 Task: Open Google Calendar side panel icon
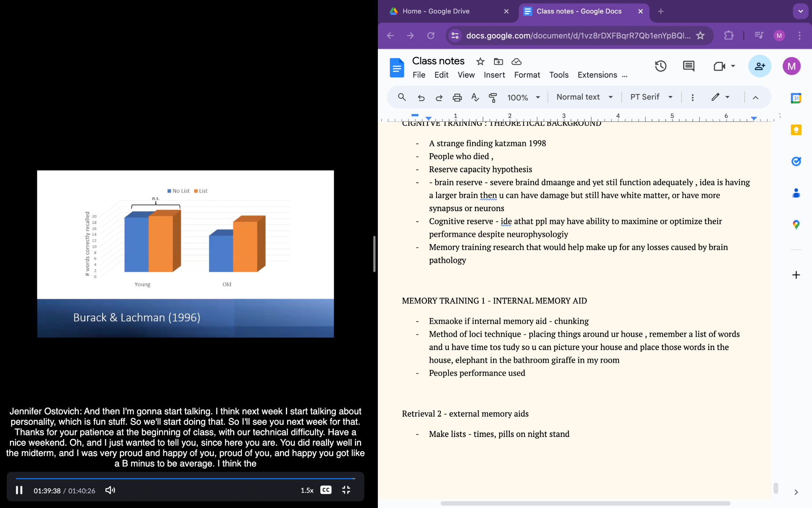pyautogui.click(x=796, y=98)
